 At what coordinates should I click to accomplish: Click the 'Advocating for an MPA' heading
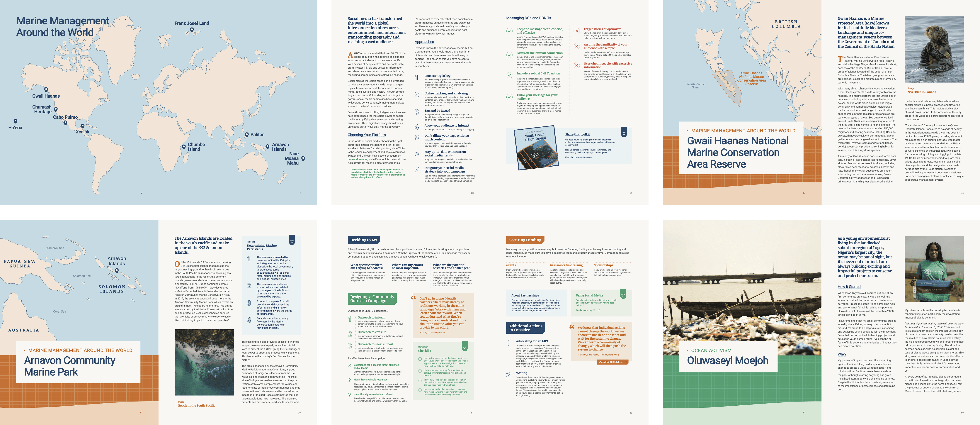[532, 341]
